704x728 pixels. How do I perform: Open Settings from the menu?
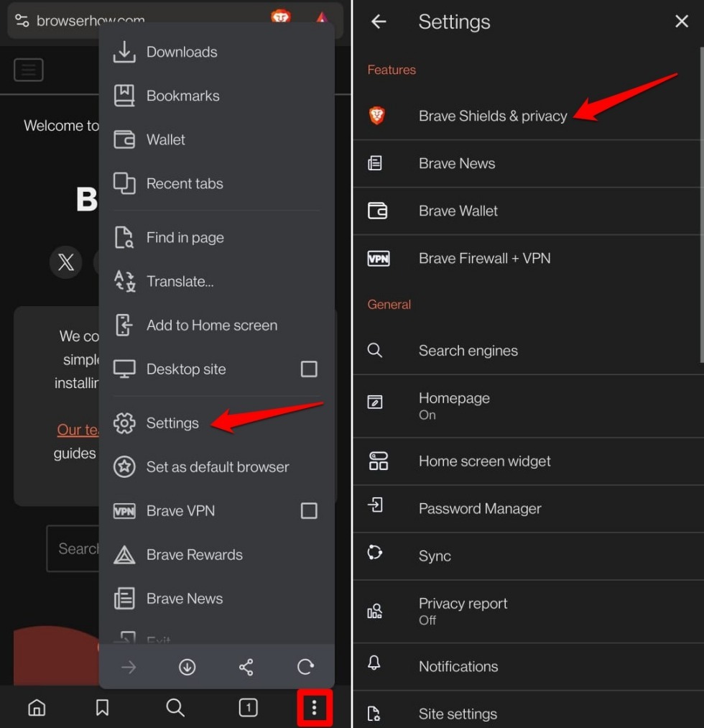coord(216,423)
